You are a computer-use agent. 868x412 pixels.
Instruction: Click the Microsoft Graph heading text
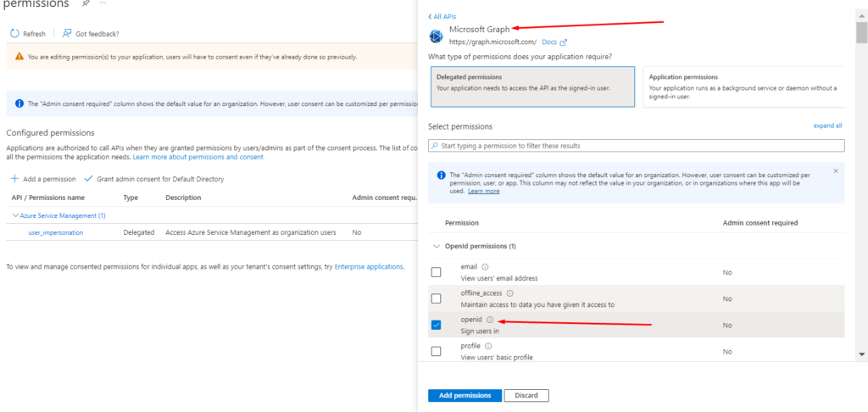point(480,29)
